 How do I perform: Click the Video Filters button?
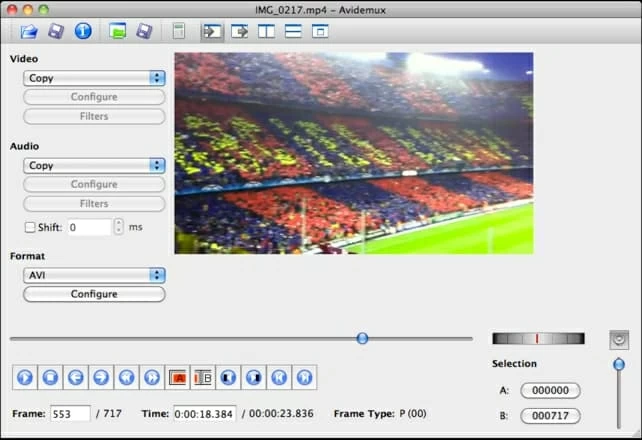(x=94, y=116)
